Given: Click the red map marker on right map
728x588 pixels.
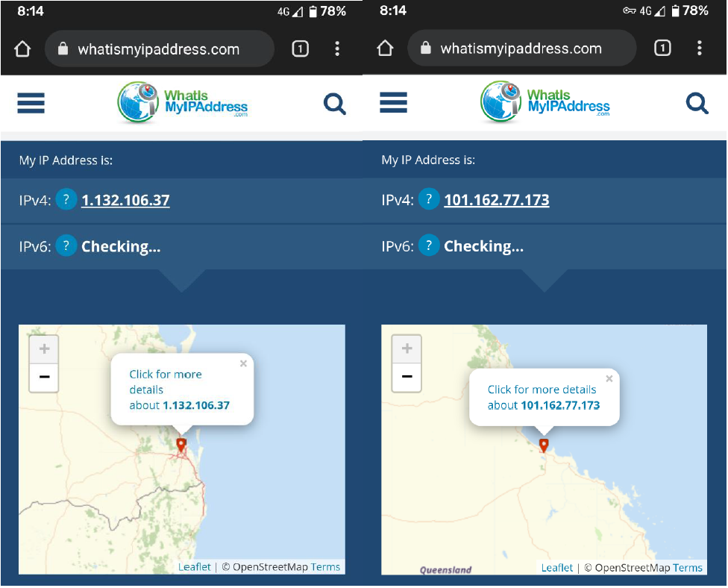Looking at the screenshot, I should pyautogui.click(x=544, y=445).
